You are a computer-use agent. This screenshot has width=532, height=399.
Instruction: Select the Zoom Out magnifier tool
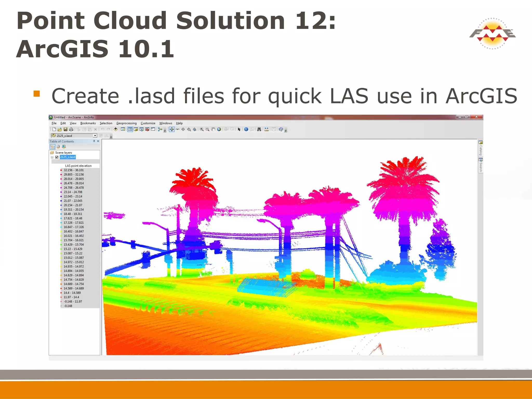[207, 129]
